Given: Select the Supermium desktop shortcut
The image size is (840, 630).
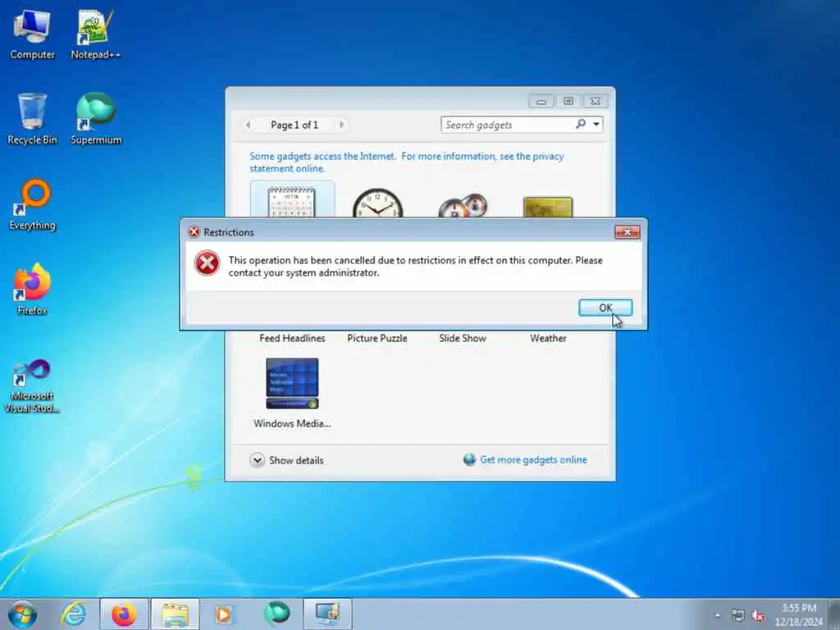Looking at the screenshot, I should tap(96, 119).
